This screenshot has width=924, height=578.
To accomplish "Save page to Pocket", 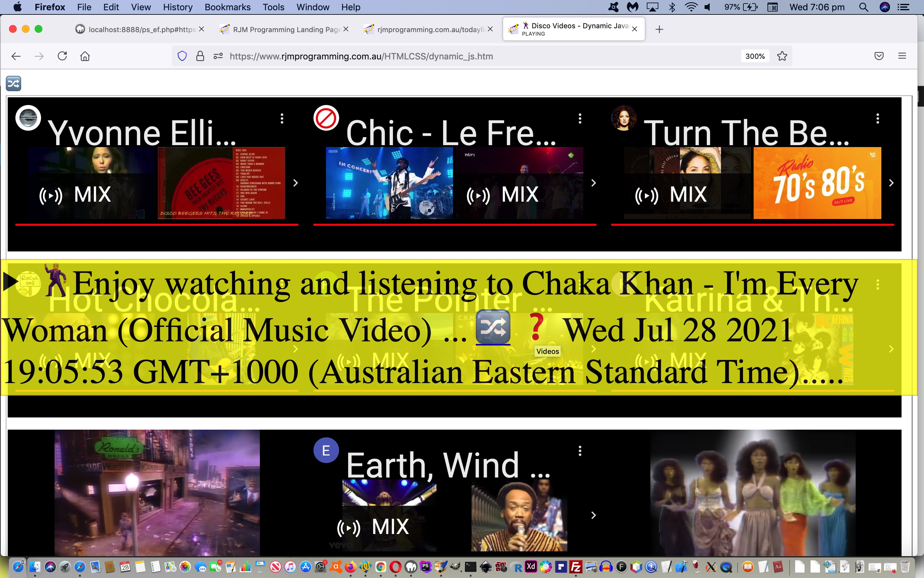I will click(879, 56).
